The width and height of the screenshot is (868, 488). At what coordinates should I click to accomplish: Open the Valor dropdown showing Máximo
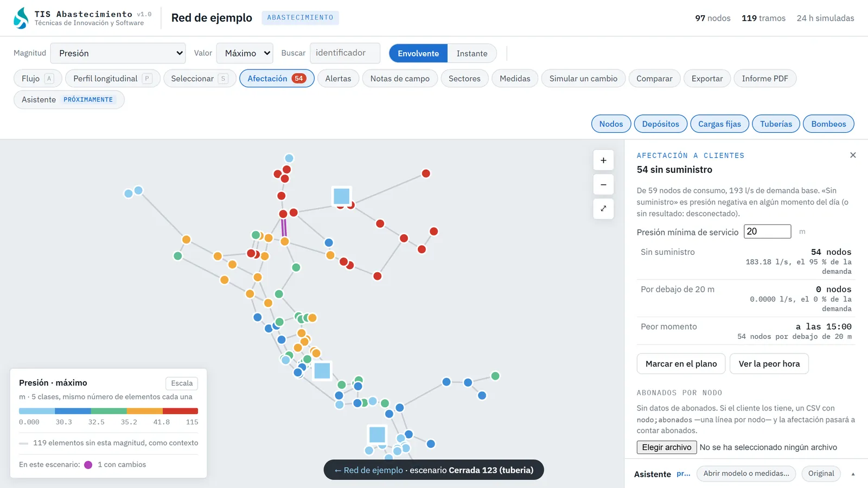(x=245, y=53)
